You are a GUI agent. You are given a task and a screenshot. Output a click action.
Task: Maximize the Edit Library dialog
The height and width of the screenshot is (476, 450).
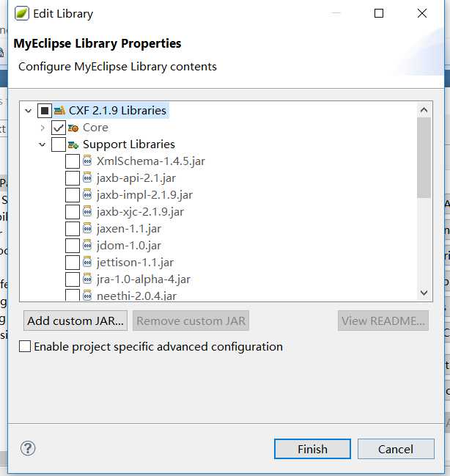pyautogui.click(x=379, y=13)
